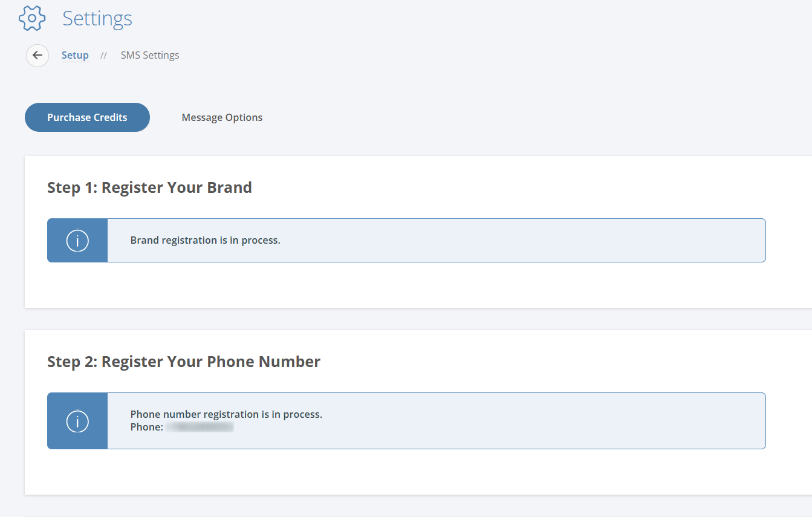This screenshot has width=812, height=517.
Task: Click the blurred phone number value
Action: coord(200,427)
